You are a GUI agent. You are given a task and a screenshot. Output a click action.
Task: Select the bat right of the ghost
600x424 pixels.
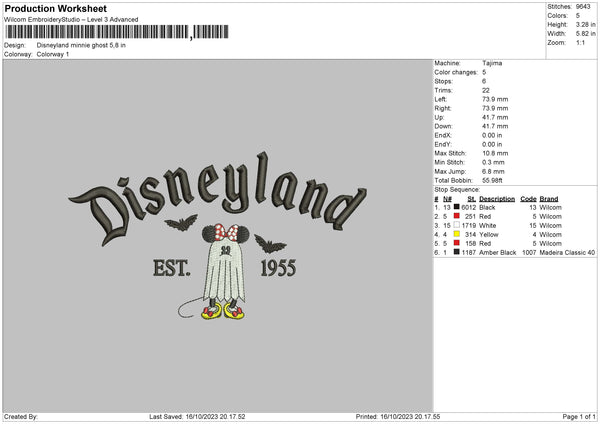(x=270, y=244)
